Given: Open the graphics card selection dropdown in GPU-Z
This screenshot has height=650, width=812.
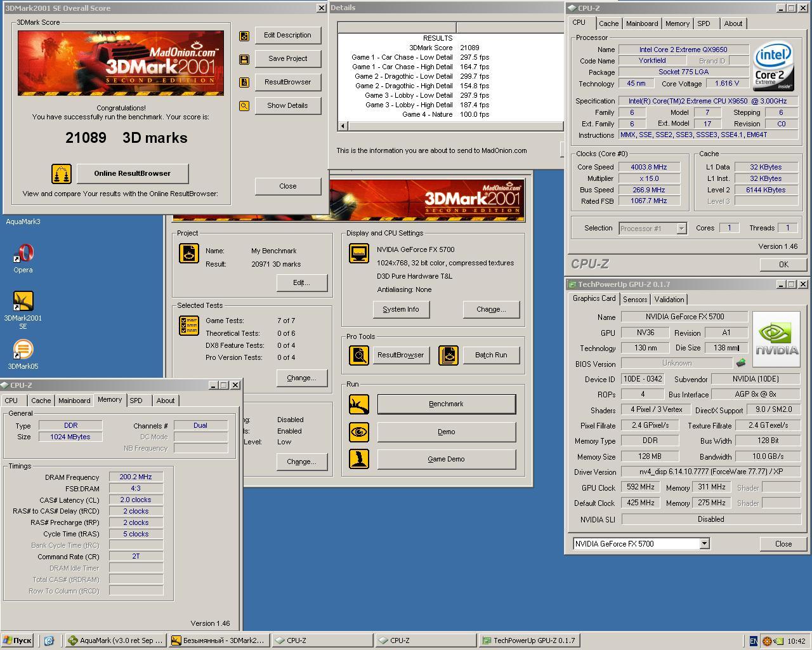Looking at the screenshot, I should tap(704, 544).
